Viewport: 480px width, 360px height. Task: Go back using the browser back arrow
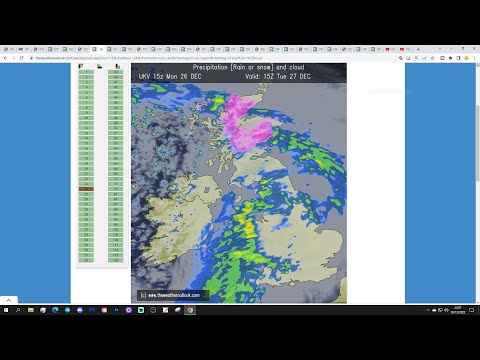(x=5, y=58)
